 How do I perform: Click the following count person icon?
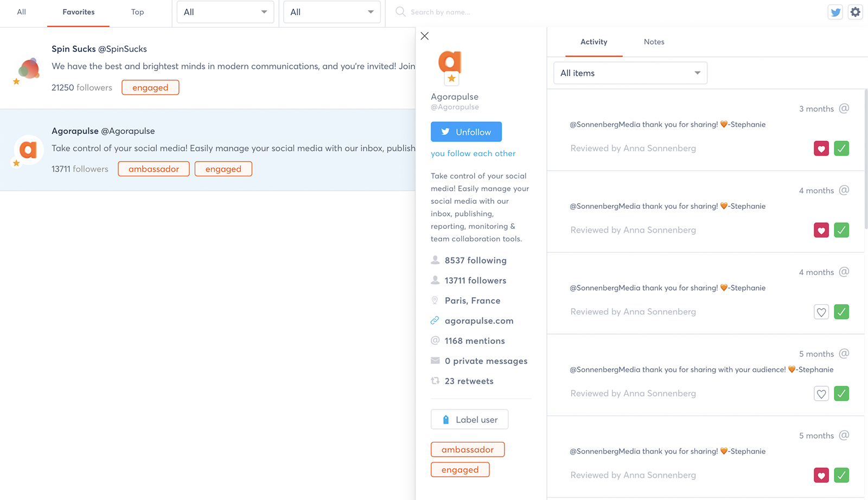[435, 260]
